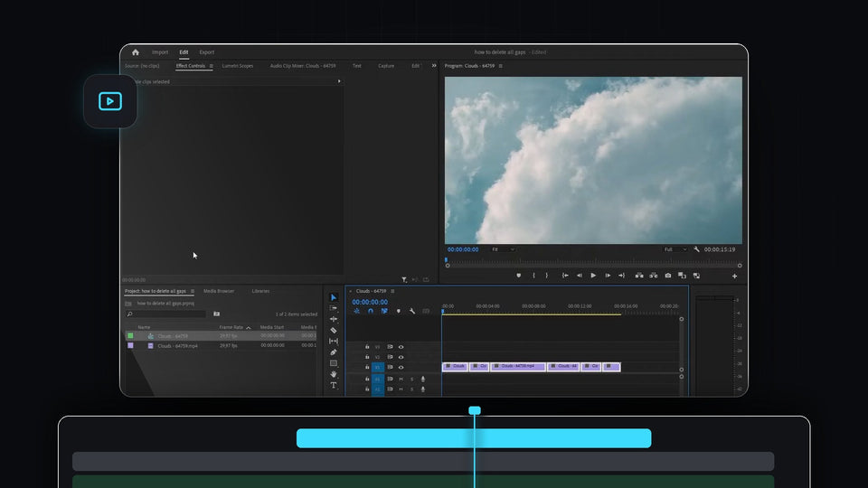Click the Extract button
This screenshot has width=868, height=488.
(x=654, y=276)
